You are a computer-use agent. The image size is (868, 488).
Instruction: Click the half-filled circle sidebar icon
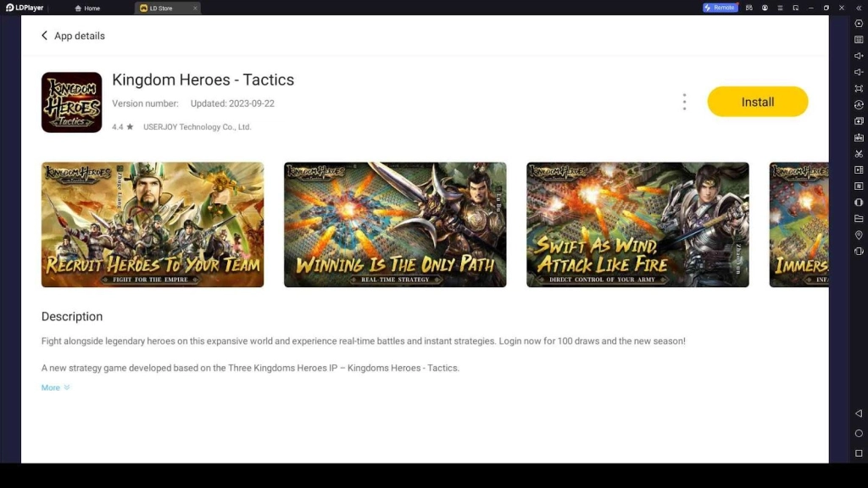click(859, 202)
